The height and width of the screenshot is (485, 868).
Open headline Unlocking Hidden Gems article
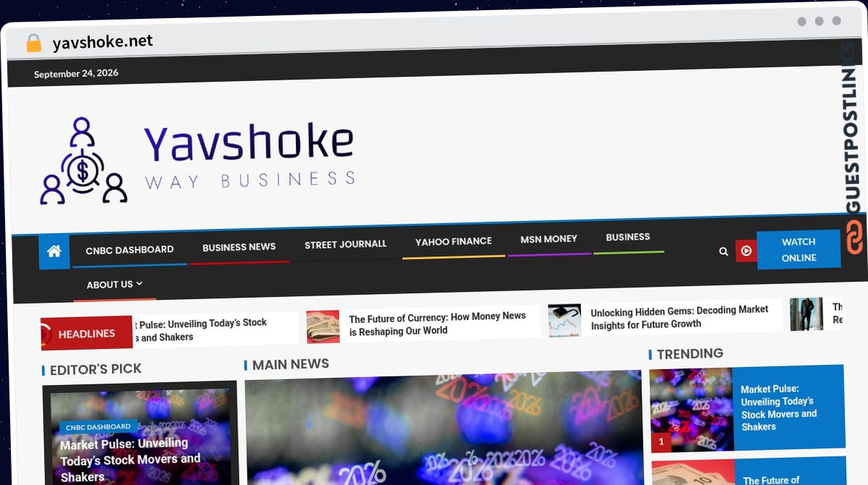click(679, 317)
